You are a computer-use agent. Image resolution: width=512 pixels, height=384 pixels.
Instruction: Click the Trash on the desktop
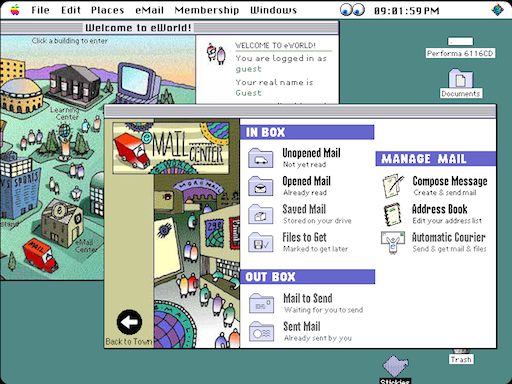tap(461, 356)
